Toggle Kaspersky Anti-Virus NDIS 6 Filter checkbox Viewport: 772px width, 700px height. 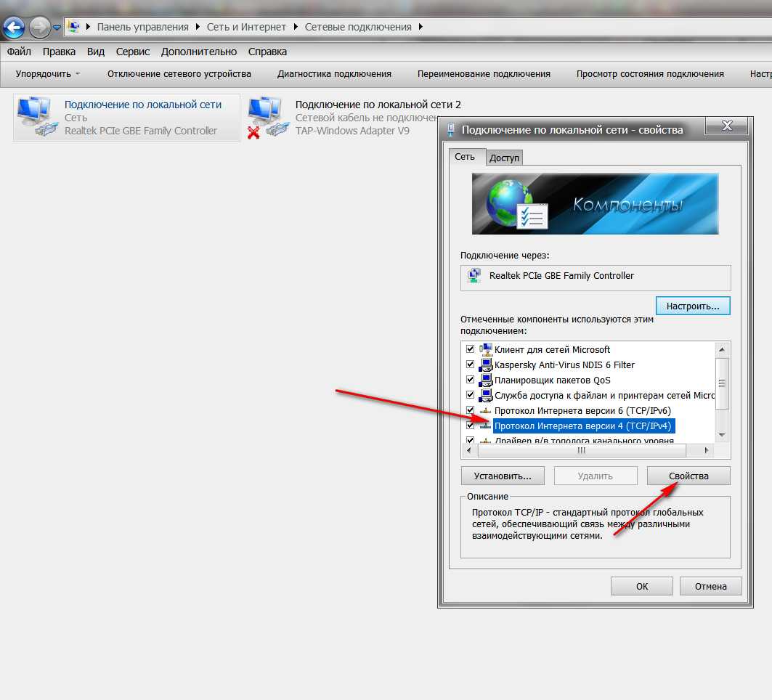(x=470, y=365)
